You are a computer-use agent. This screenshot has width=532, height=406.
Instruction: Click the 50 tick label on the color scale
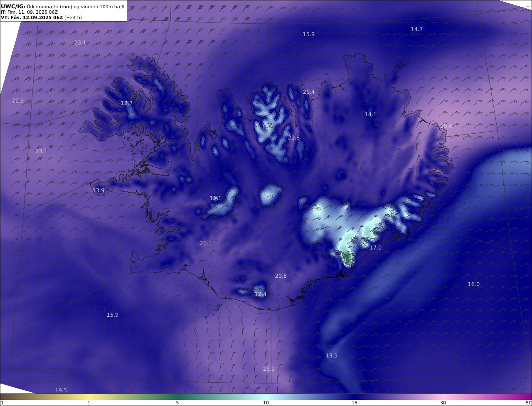[x=529, y=403]
